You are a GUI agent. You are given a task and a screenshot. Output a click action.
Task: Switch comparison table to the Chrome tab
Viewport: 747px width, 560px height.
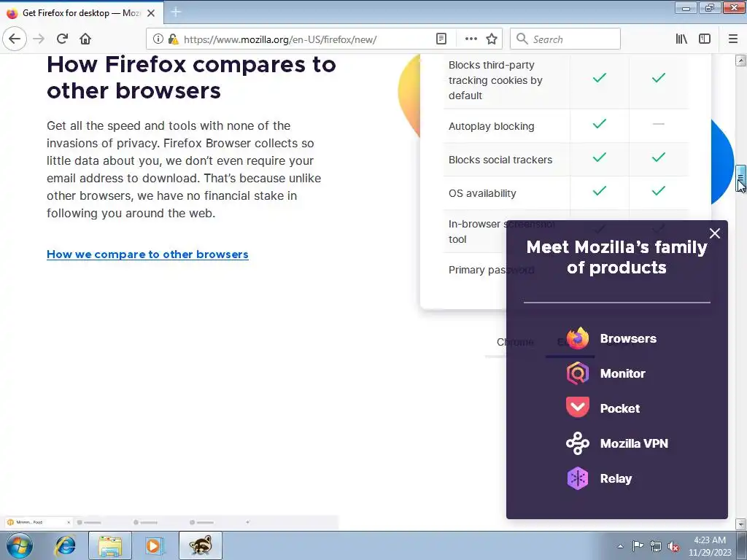point(515,342)
